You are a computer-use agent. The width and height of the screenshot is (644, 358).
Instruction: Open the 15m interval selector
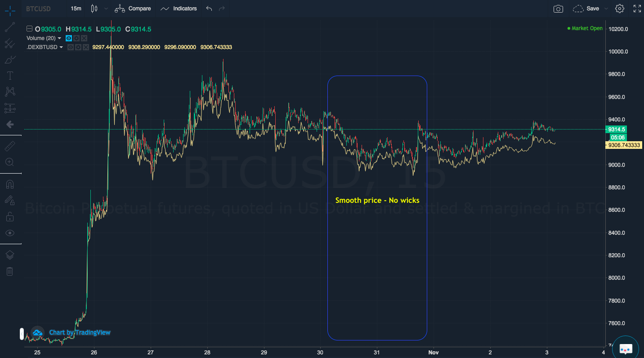point(76,9)
